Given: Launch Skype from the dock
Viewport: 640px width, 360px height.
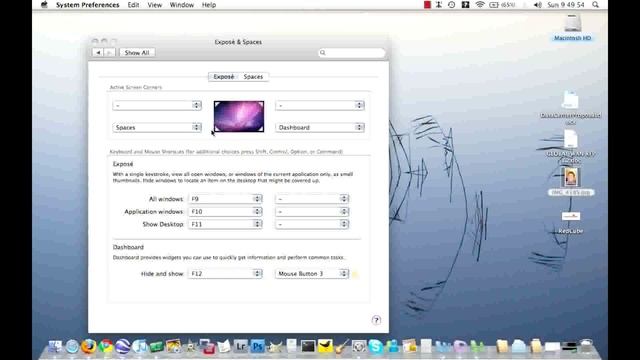Looking at the screenshot, I should (x=376, y=347).
